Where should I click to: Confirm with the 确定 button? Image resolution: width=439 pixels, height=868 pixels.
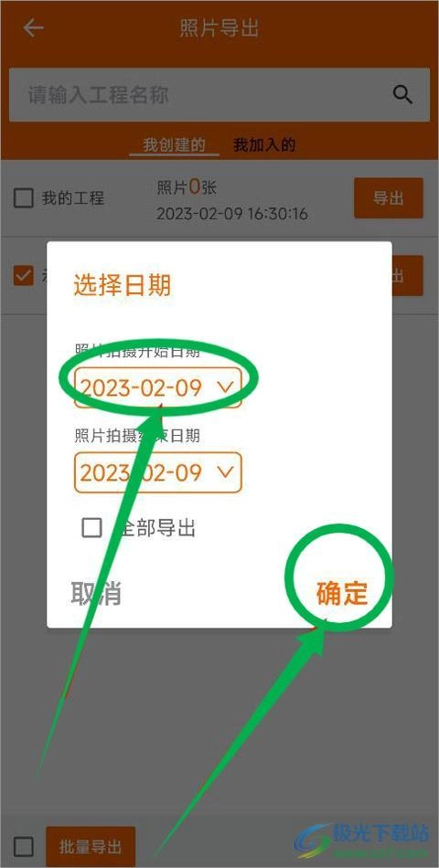click(x=342, y=593)
